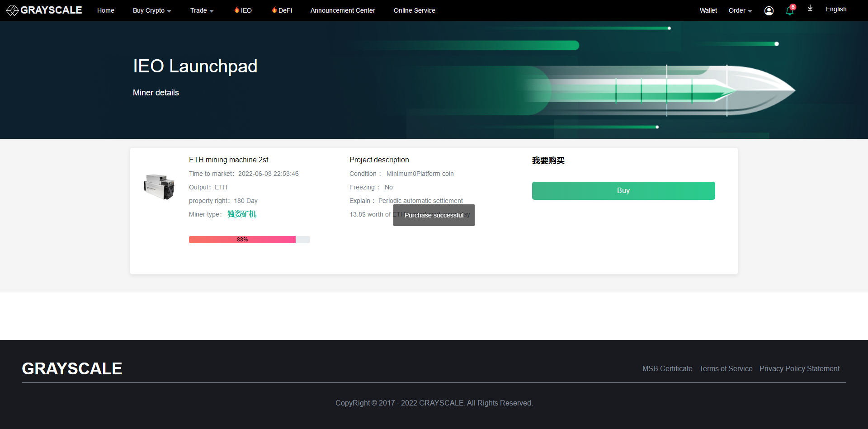This screenshot has height=429, width=868.
Task: Go to the DeFi page
Action: tap(282, 10)
